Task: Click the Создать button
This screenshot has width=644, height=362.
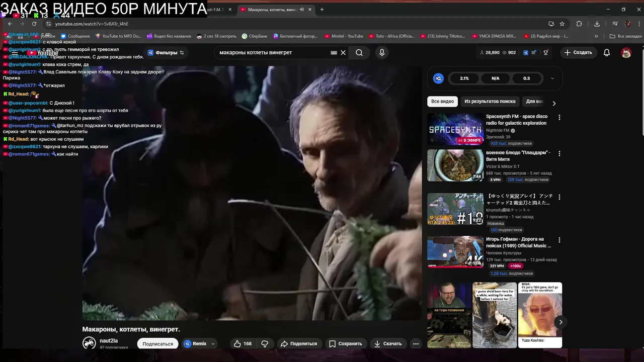Action: [x=578, y=52]
